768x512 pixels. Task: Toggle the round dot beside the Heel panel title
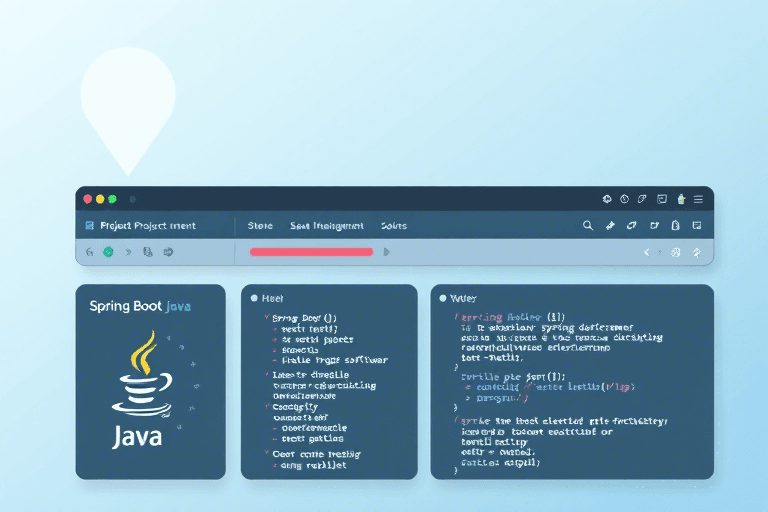(x=254, y=298)
